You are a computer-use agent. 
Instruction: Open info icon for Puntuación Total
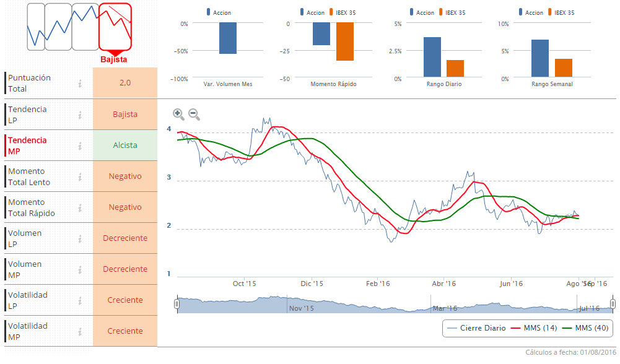click(80, 83)
